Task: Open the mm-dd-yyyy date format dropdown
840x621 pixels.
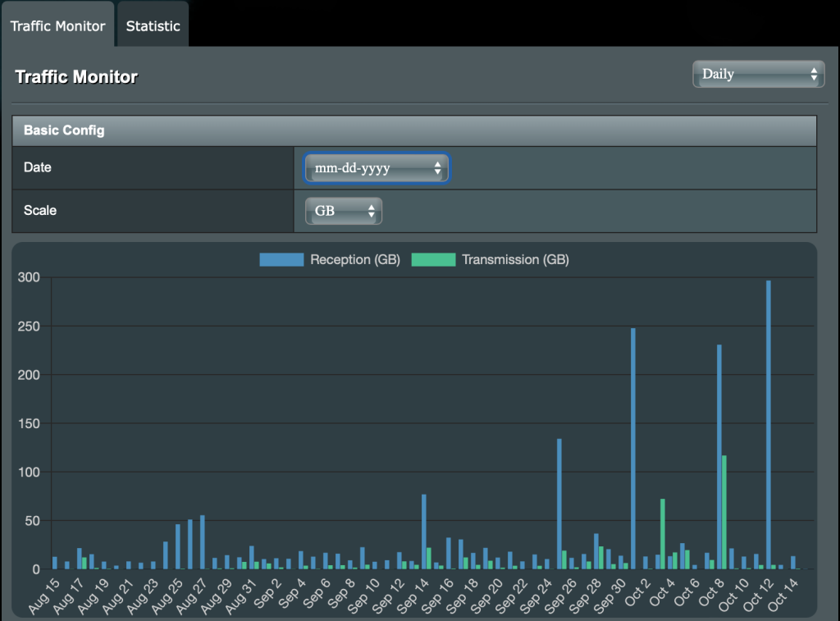Action: tap(377, 167)
